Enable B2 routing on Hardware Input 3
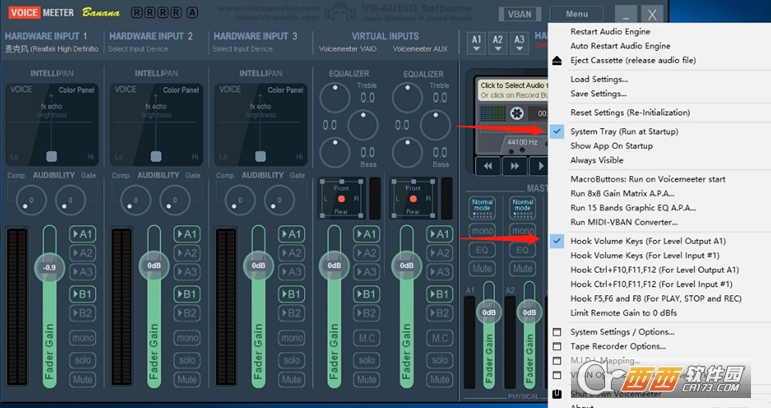Viewport: 771px width, 408px height. [x=291, y=313]
